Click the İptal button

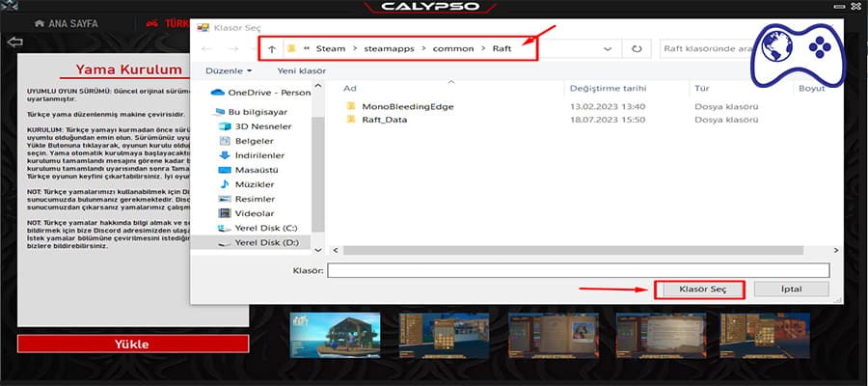(790, 289)
